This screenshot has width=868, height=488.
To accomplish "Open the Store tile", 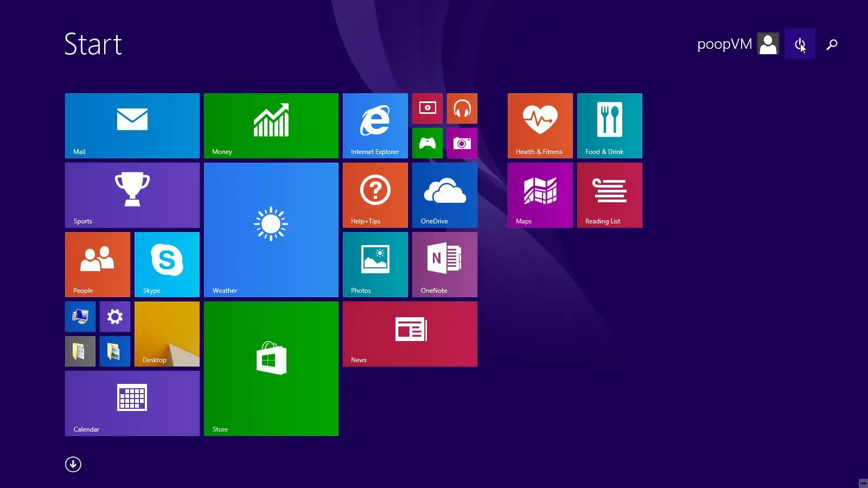I will 271,369.
